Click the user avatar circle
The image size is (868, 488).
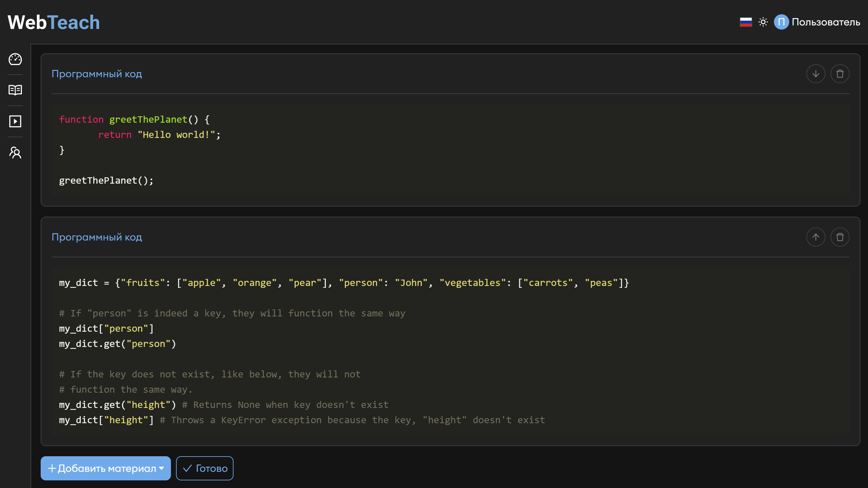pos(781,22)
